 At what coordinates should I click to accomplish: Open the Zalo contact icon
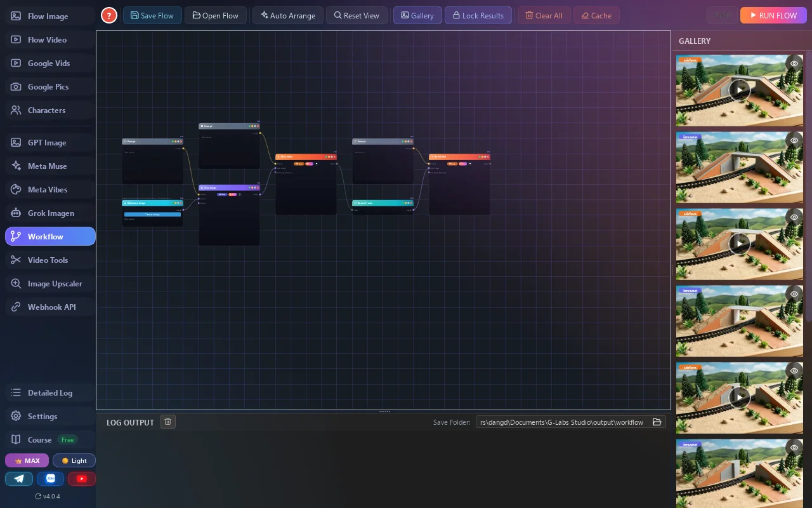point(51,479)
